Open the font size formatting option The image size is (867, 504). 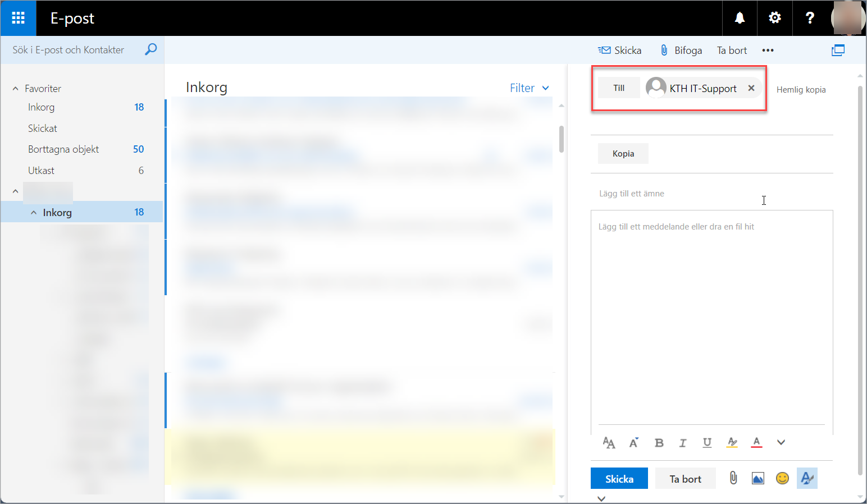[609, 443]
